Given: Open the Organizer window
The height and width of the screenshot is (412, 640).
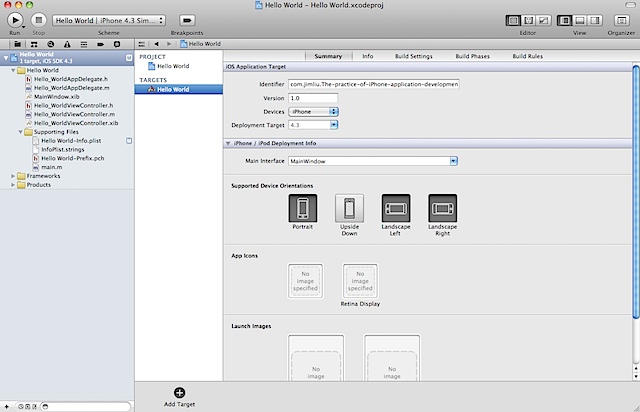Looking at the screenshot, I should click(x=622, y=19).
